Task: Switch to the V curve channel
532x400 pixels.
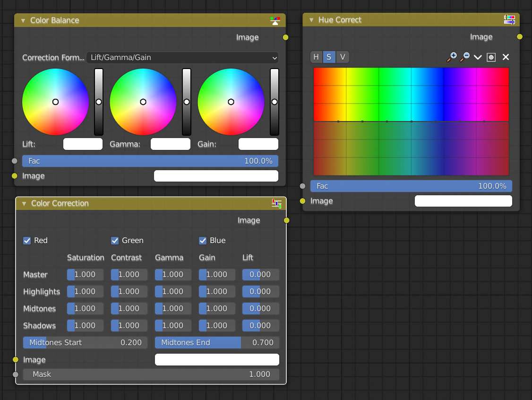Action: tap(343, 57)
